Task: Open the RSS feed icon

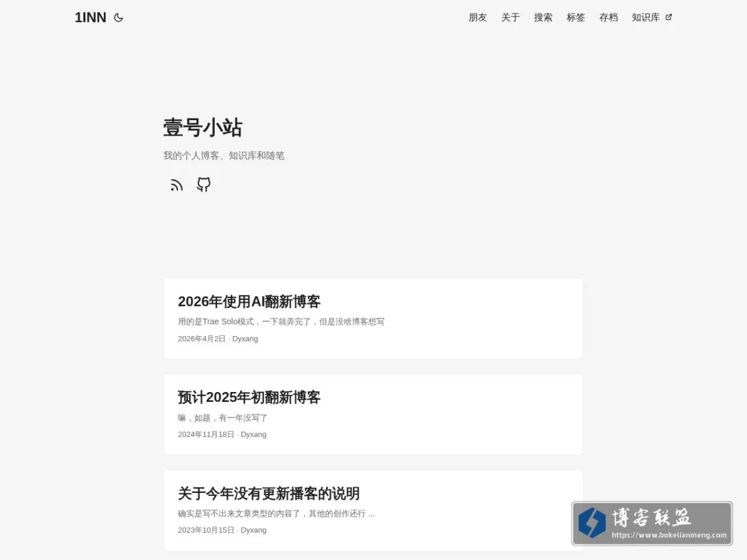Action: (x=177, y=185)
